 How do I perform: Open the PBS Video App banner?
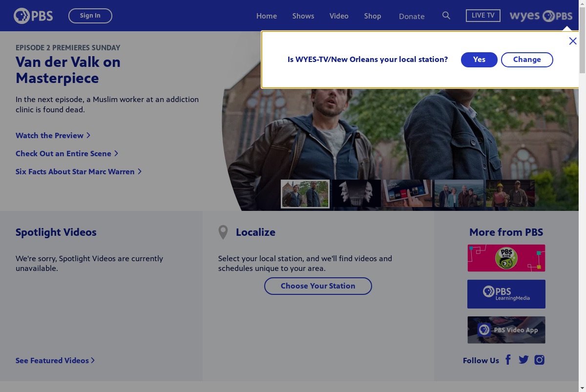(506, 330)
